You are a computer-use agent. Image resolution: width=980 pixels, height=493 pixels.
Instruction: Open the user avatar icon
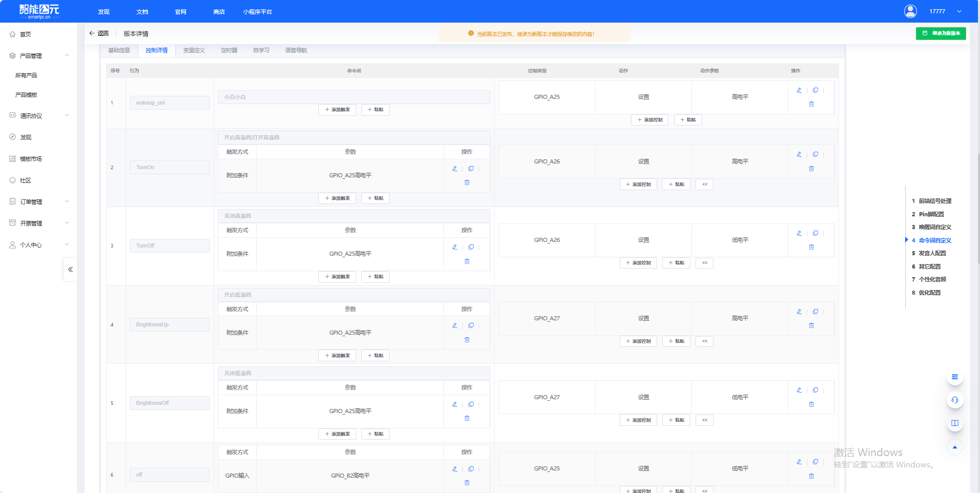coord(910,11)
